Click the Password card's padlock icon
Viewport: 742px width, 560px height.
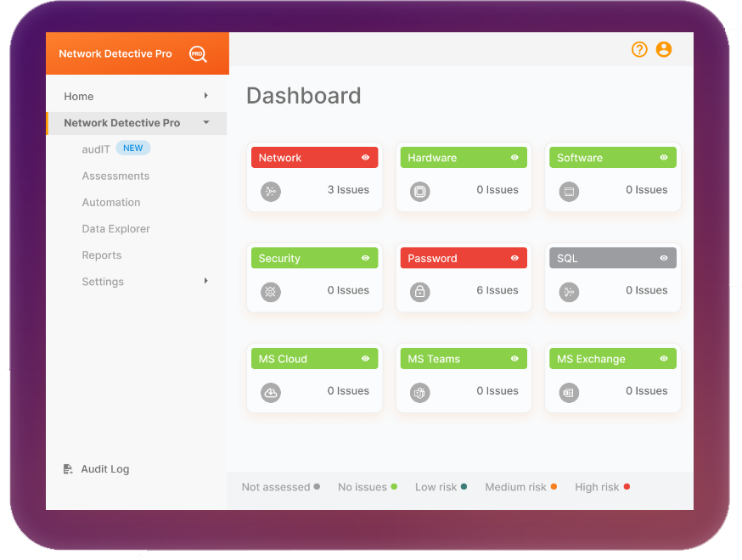point(419,292)
